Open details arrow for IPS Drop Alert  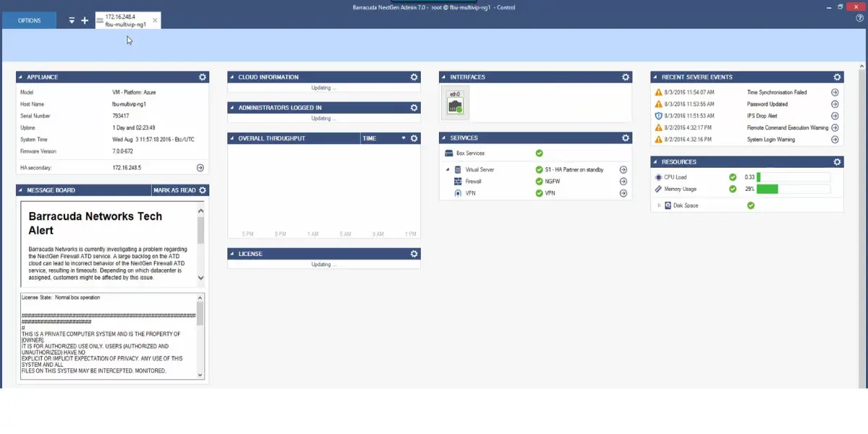tap(835, 116)
